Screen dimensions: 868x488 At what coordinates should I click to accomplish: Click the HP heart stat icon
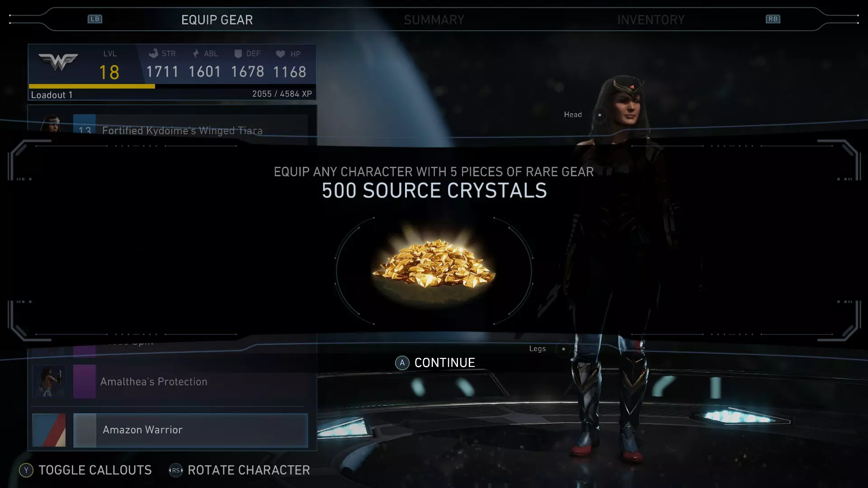tap(280, 54)
